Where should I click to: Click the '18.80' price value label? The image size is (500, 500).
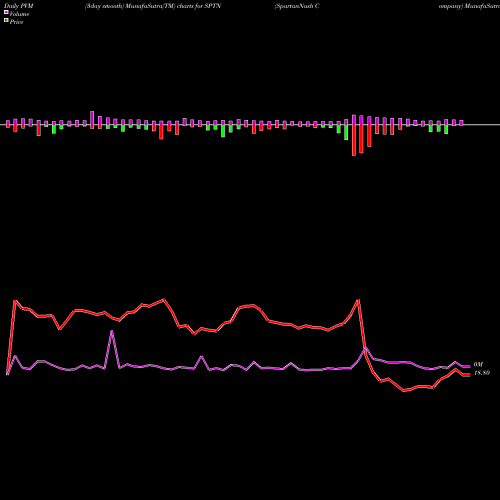(x=482, y=373)
